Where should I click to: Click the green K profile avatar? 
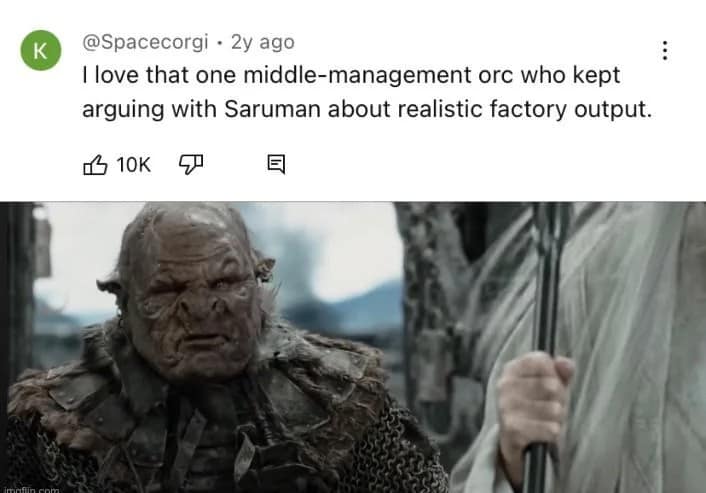pyautogui.click(x=41, y=50)
